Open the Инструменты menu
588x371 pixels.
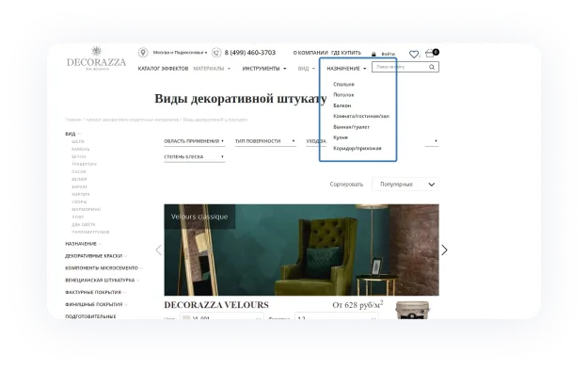click(264, 69)
